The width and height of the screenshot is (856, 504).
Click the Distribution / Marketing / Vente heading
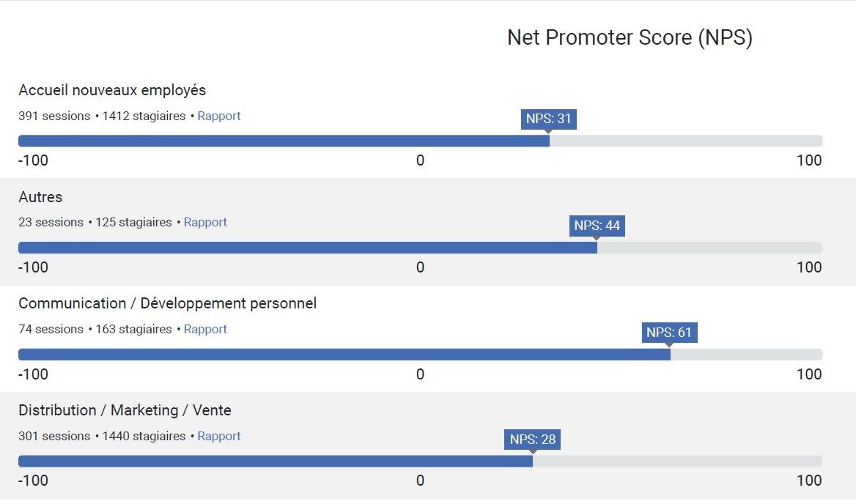125,410
